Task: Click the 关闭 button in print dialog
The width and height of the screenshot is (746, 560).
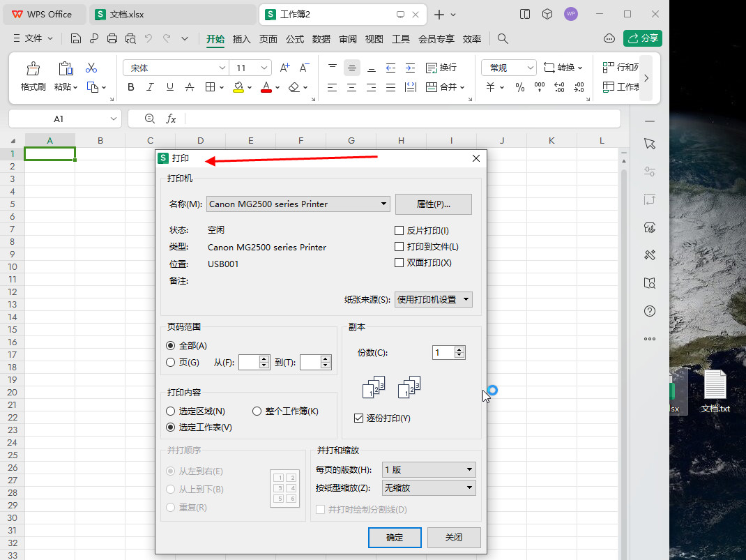Action: [x=454, y=538]
